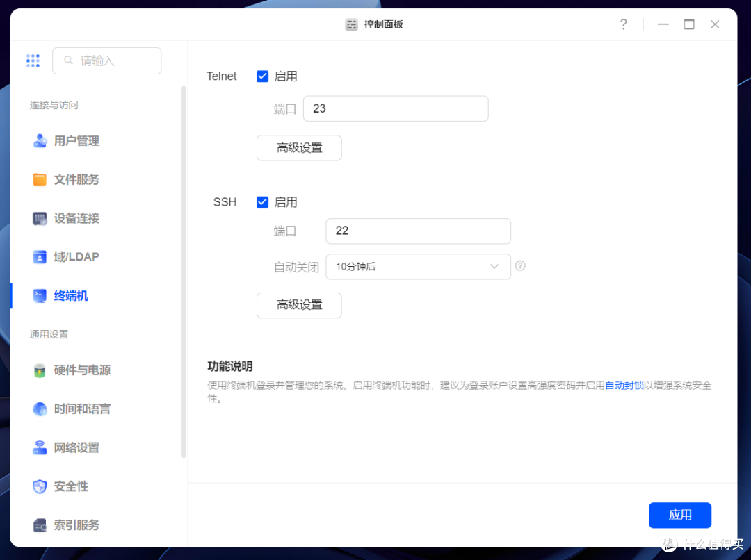Open the 自动关闭 10分钟后 dropdown
Image resolution: width=751 pixels, height=560 pixels.
coord(418,267)
